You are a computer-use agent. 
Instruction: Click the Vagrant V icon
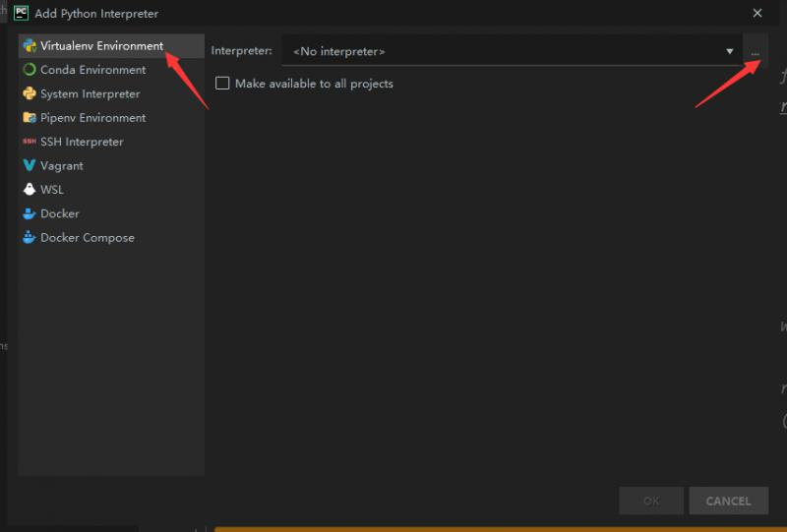pos(30,165)
